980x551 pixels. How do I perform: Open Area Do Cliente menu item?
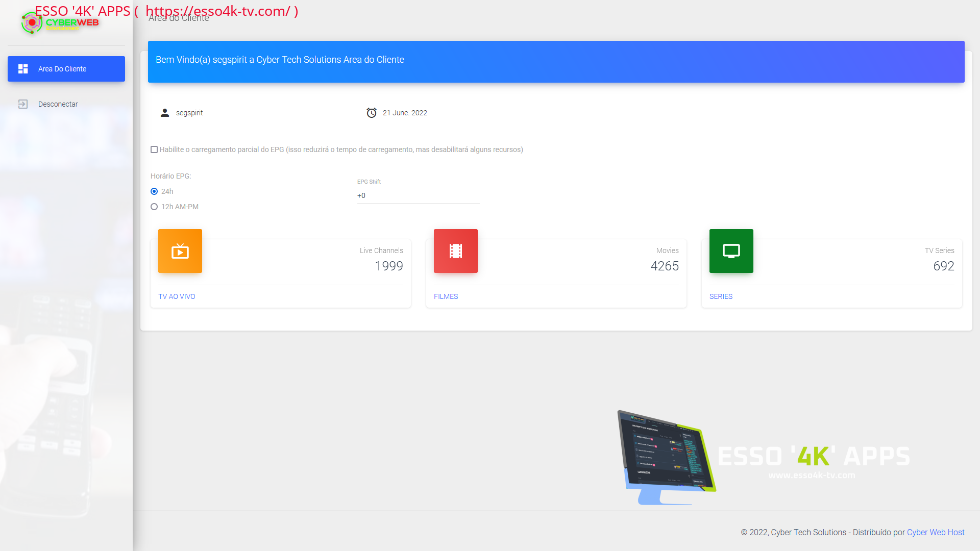pyautogui.click(x=66, y=69)
